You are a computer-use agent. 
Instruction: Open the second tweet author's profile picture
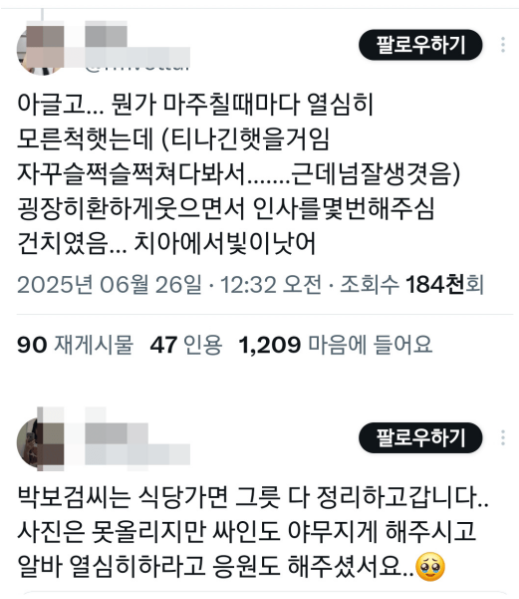[x=41, y=442]
